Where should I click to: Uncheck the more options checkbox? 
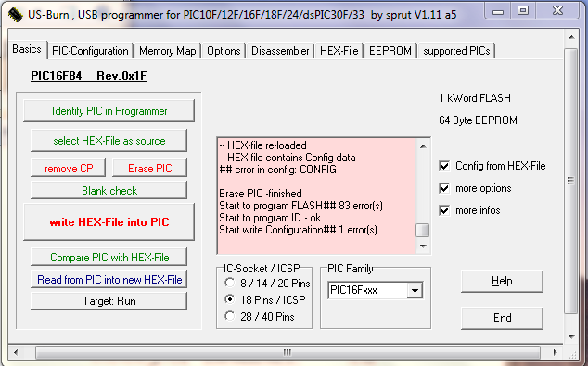(444, 188)
